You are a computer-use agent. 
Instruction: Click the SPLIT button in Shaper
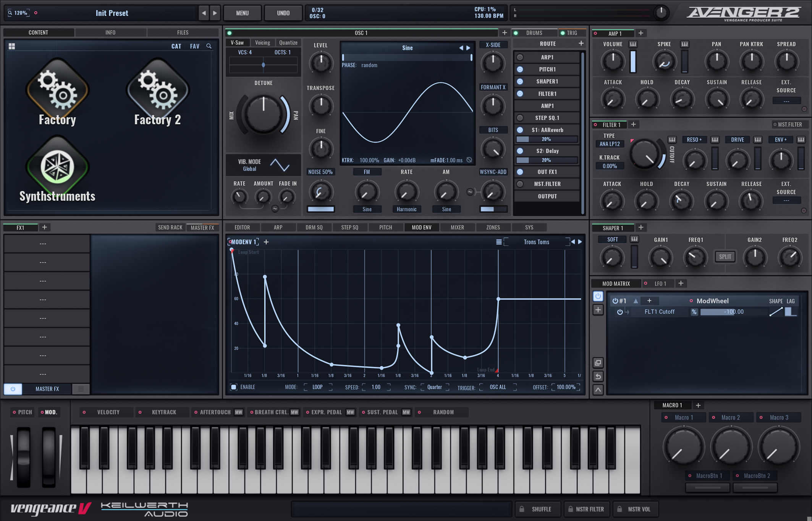point(725,257)
